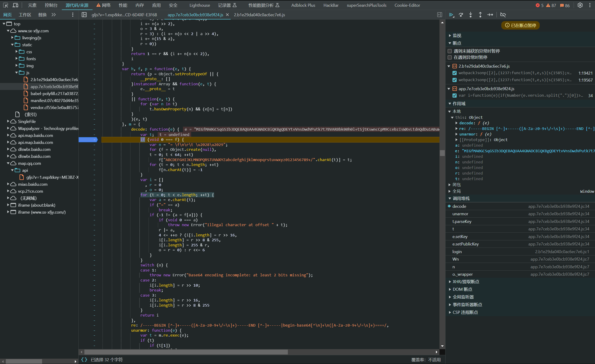Select the t.parseKey call stack frame
The image size is (595, 364).
click(520, 222)
